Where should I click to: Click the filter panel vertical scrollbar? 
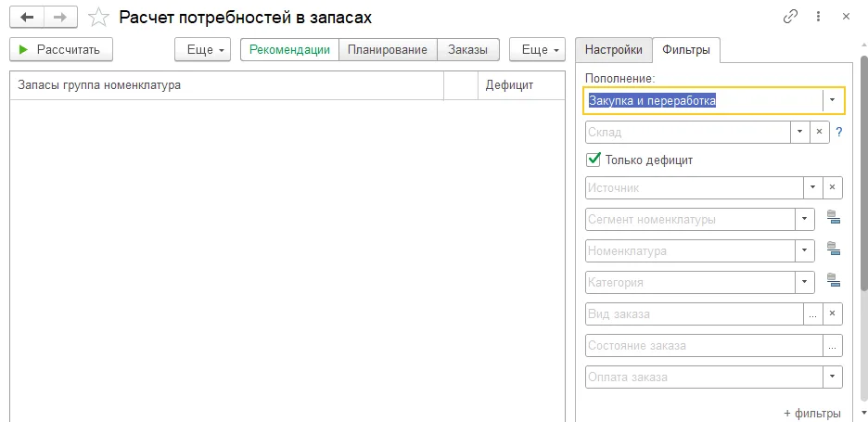864,173
